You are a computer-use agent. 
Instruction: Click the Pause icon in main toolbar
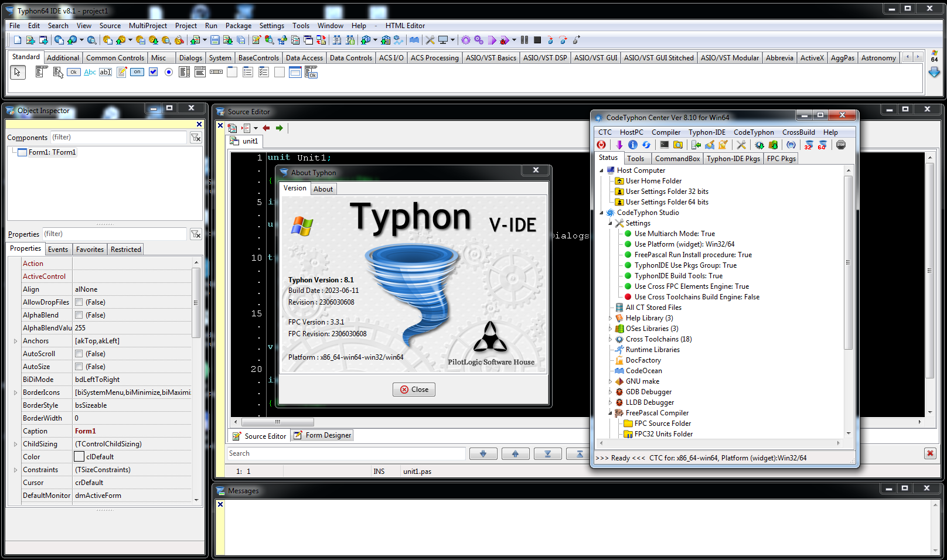pyautogui.click(x=524, y=40)
